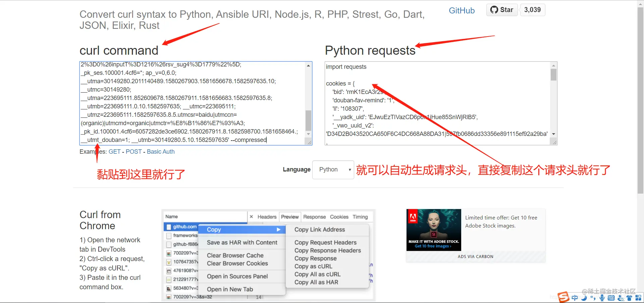
Task: Select the Preview tab in DevTools image
Action: (x=290, y=217)
